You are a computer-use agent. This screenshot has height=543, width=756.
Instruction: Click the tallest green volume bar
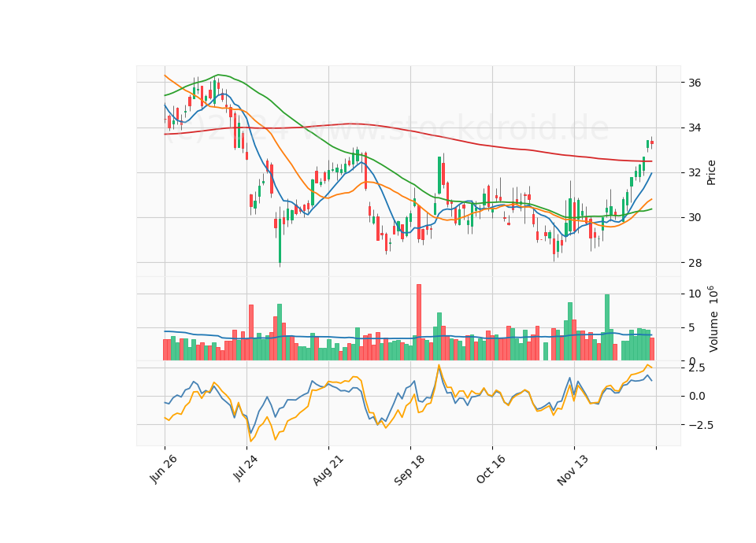607,327
